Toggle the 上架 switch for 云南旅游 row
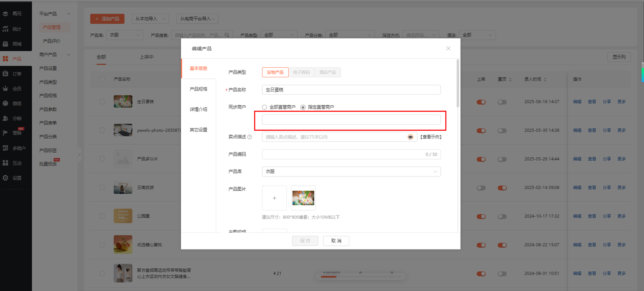This screenshot has width=644, height=291. (x=481, y=188)
